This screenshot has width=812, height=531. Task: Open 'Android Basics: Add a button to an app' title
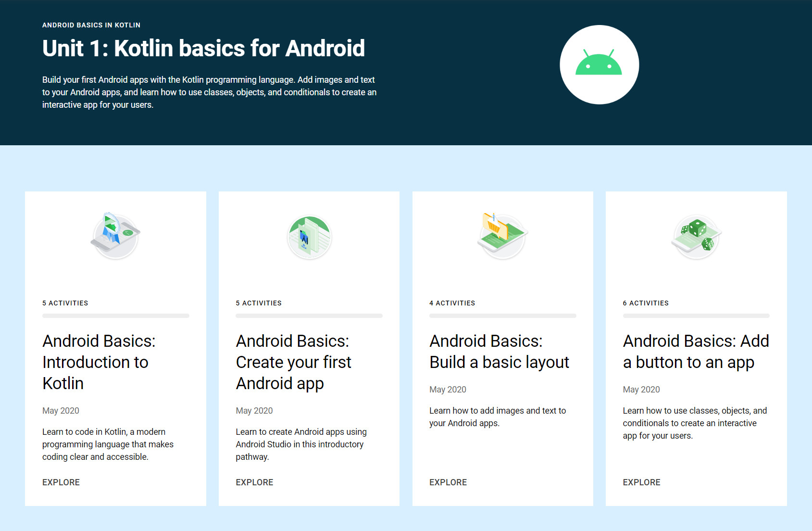[696, 352]
